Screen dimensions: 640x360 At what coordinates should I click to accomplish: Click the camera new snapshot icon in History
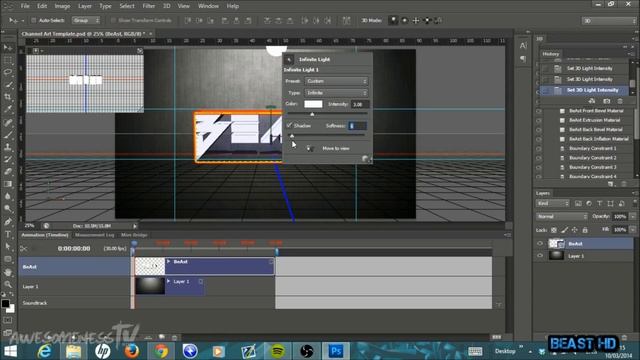point(607,101)
